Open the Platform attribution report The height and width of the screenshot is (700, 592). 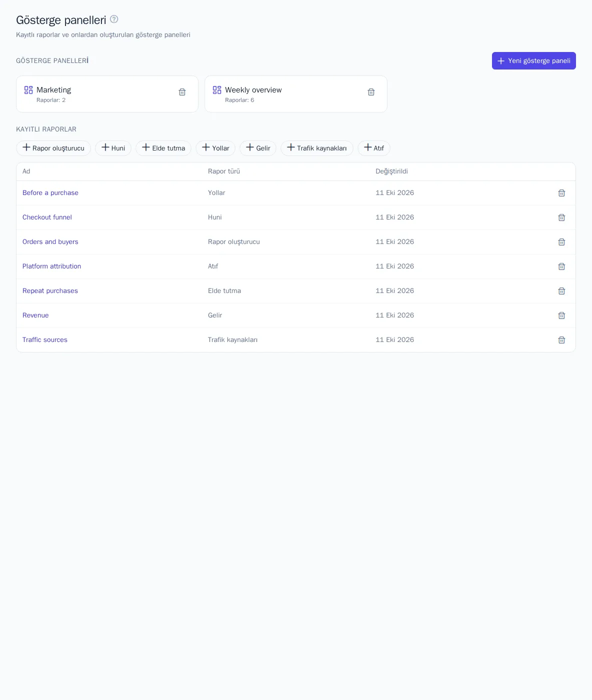click(x=51, y=266)
